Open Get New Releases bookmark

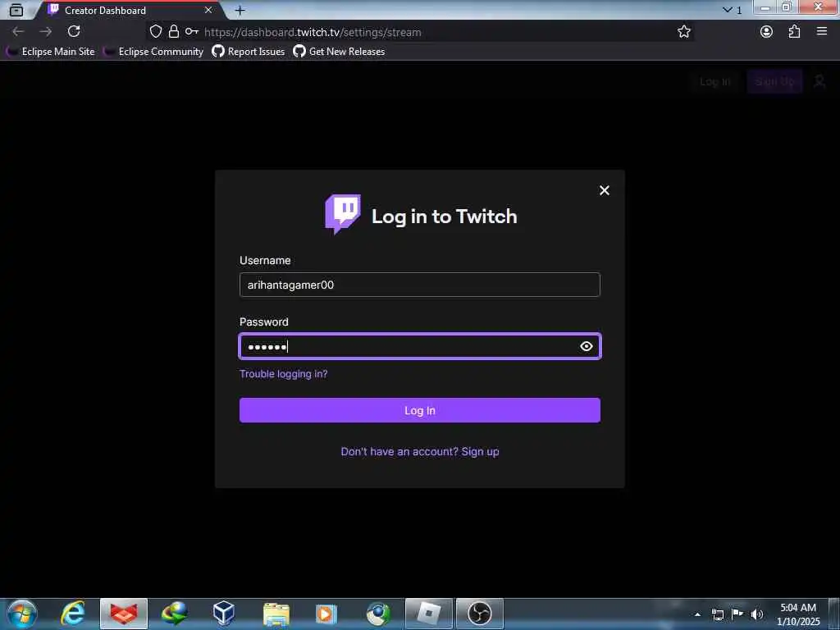339,52
